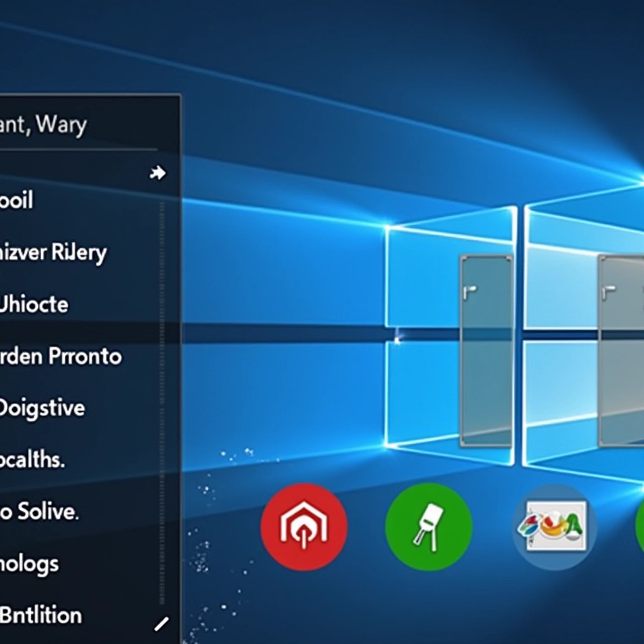
Task: Click the flag icon on first gray panel
Action: coord(469,292)
